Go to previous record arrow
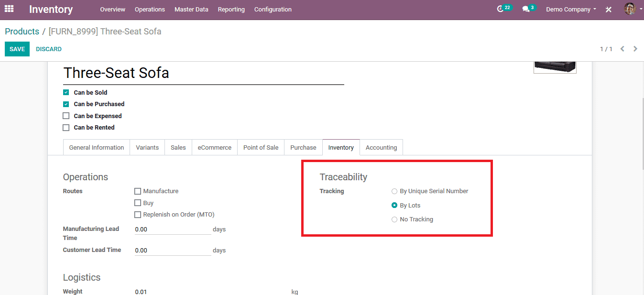 click(622, 49)
